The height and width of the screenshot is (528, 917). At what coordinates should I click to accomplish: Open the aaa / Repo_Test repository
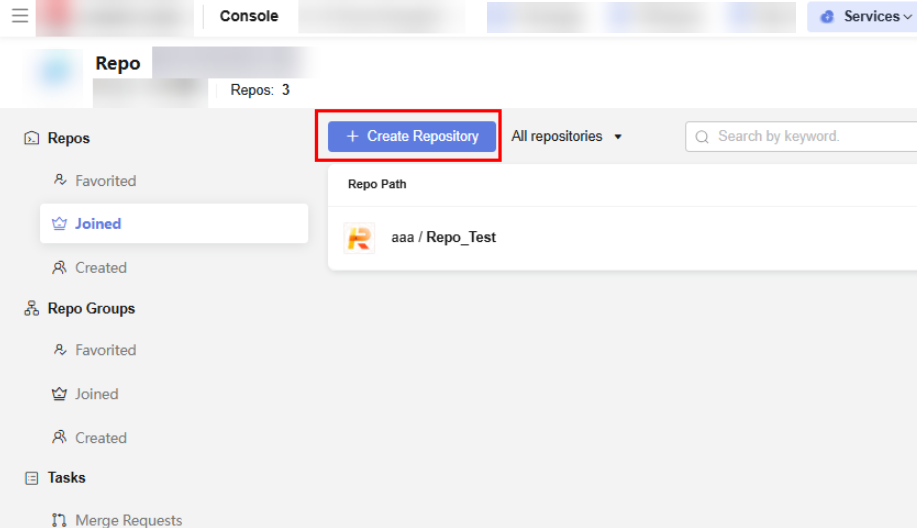tap(444, 238)
